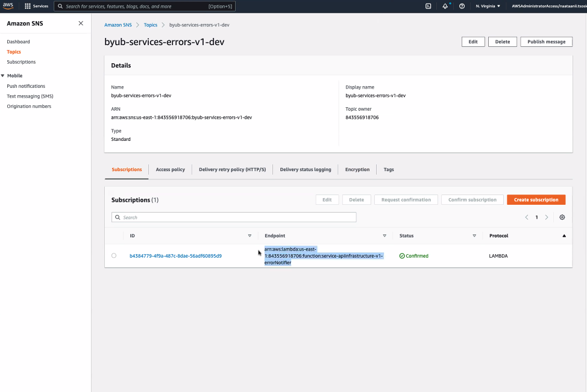Viewport: 587px width, 392px height.
Task: Open the help question-mark icon
Action: [462, 6]
